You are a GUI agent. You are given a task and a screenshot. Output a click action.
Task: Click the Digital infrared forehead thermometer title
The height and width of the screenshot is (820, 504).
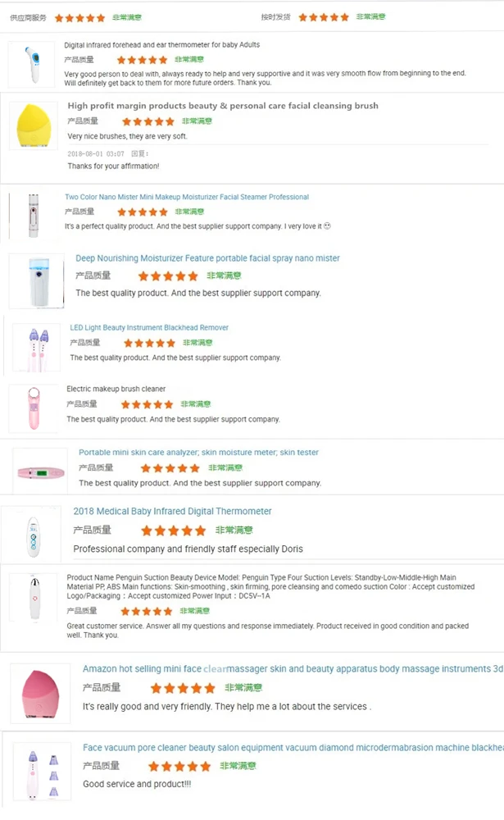162,45
